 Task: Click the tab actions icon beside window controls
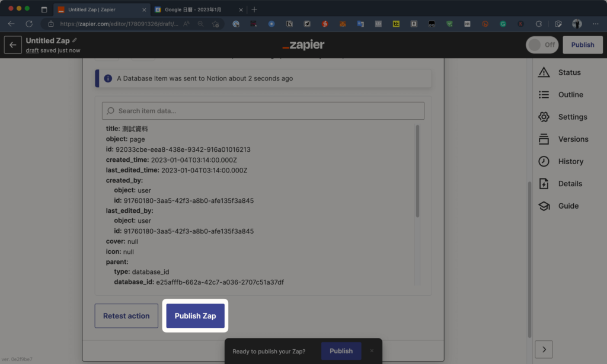click(x=44, y=9)
